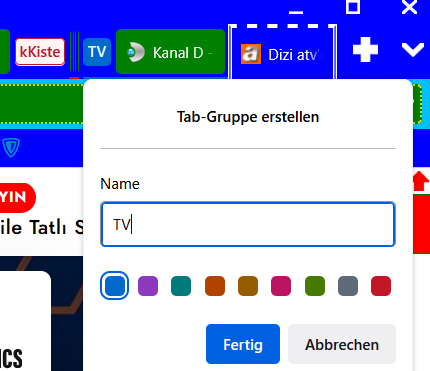Choose the pink group color
Screen dimensions: 430x371
(x=281, y=286)
